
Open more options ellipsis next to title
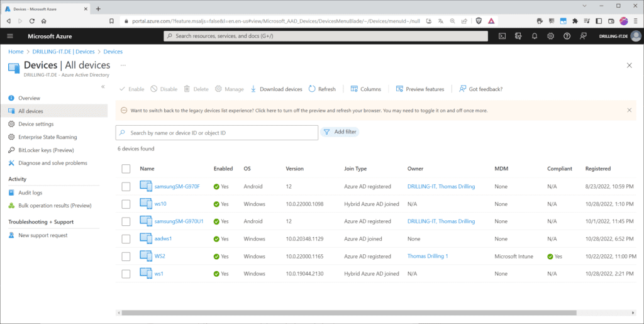coord(123,65)
